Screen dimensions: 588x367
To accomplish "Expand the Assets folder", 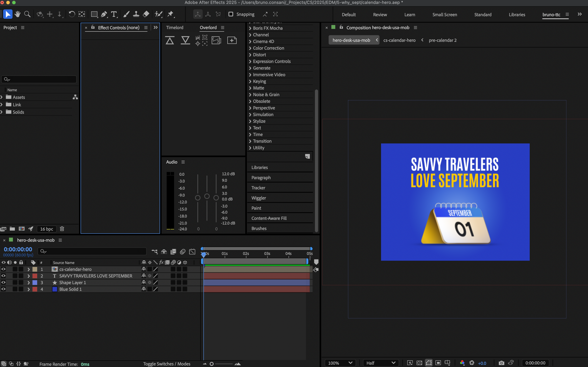I will (x=2, y=97).
